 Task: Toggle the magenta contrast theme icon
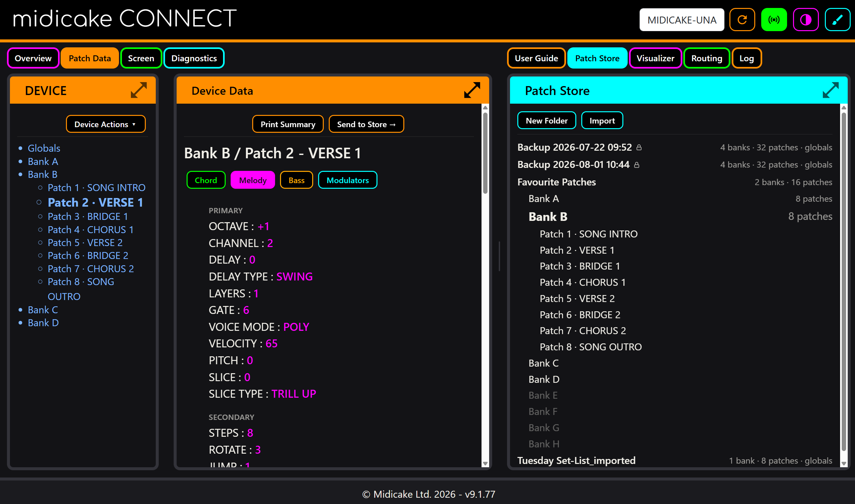[805, 20]
